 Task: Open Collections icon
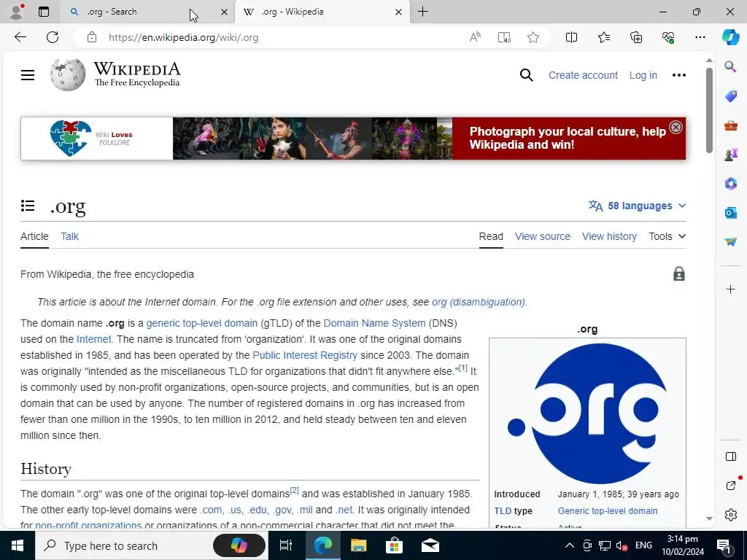pyautogui.click(x=636, y=37)
